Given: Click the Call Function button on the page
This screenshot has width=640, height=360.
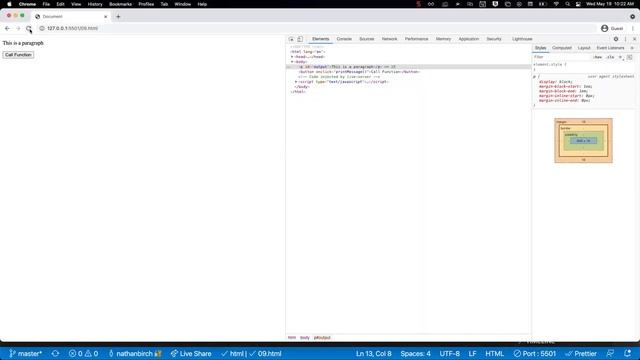Looking at the screenshot, I should [x=18, y=55].
